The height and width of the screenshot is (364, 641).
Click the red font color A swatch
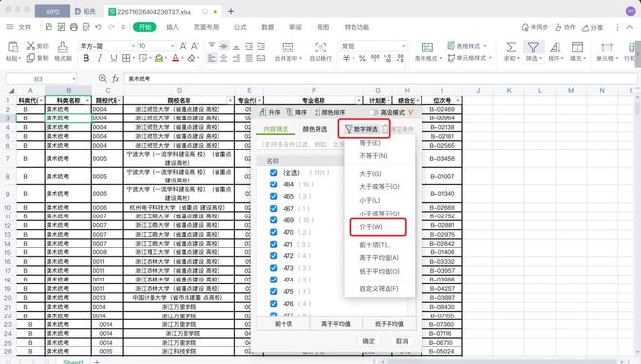pos(176,58)
